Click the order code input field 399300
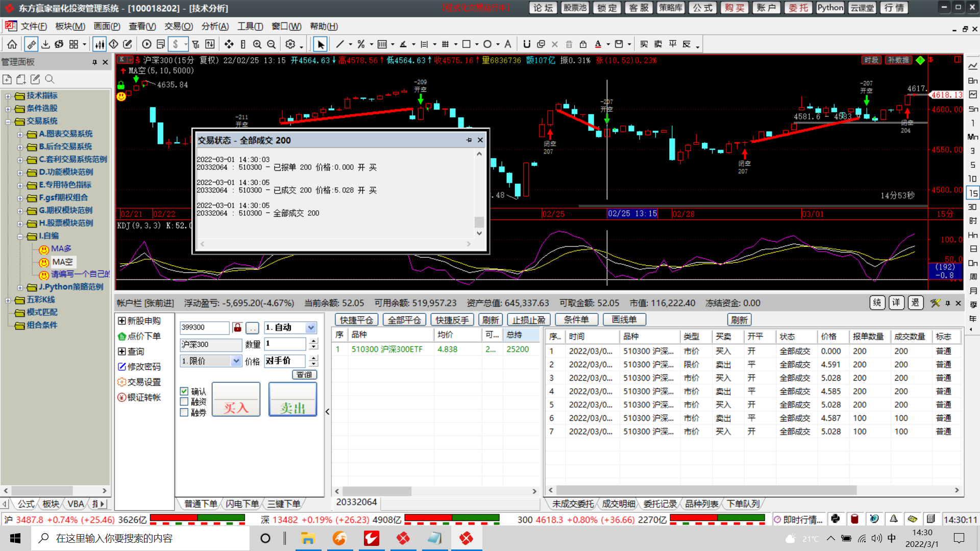This screenshot has width=980, height=551. [x=204, y=328]
